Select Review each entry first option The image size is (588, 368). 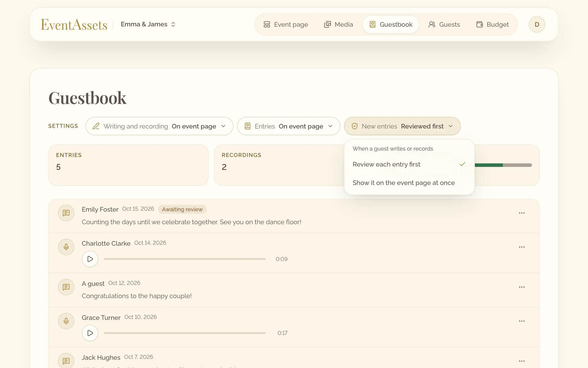(x=409, y=164)
